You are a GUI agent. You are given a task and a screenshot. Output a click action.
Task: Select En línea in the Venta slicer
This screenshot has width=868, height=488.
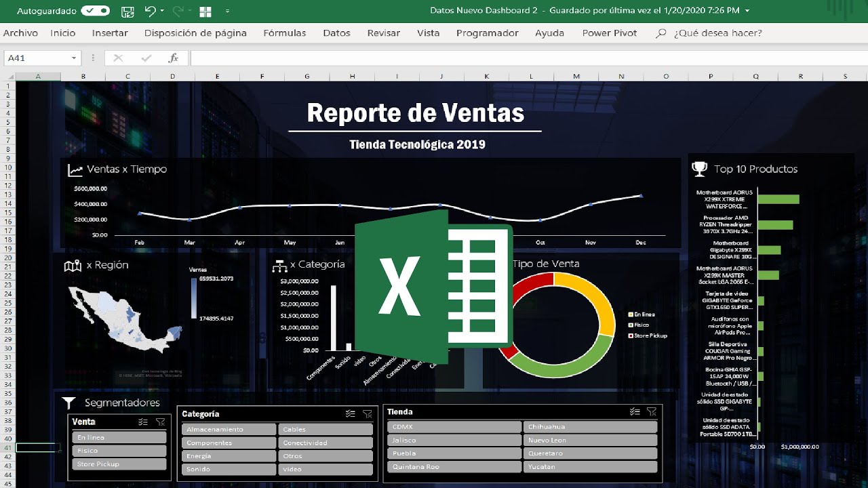[x=119, y=438]
